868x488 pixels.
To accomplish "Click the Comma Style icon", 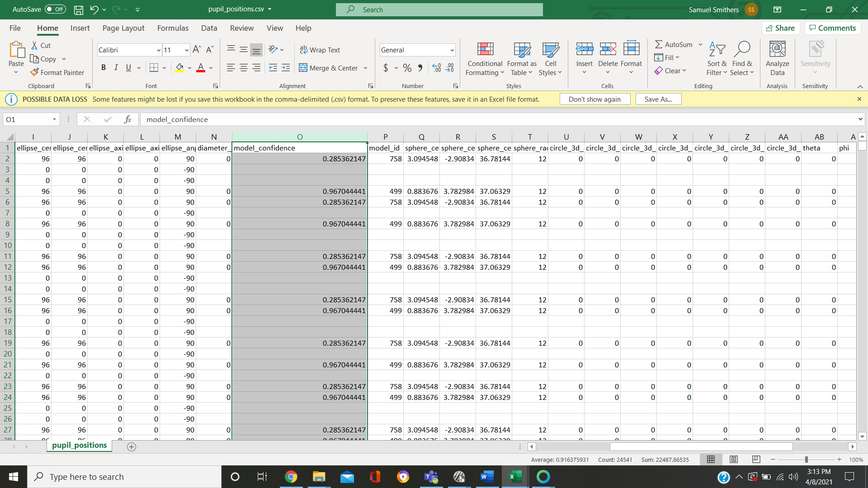I will click(x=420, y=68).
